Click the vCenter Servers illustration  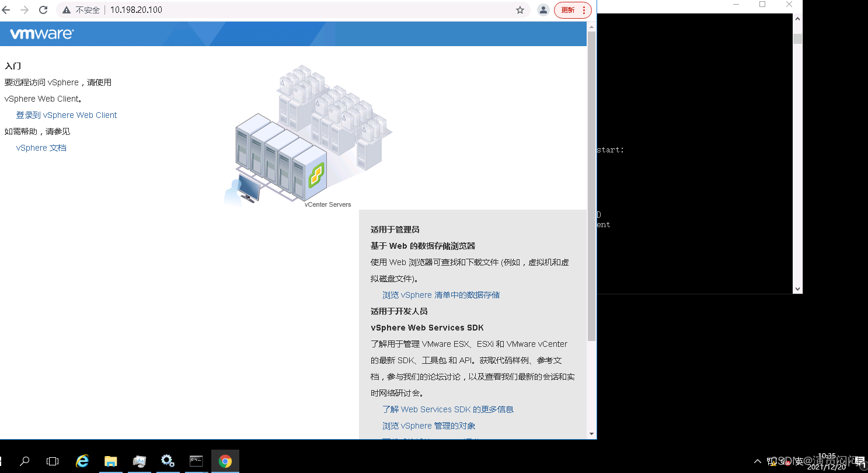click(x=308, y=135)
